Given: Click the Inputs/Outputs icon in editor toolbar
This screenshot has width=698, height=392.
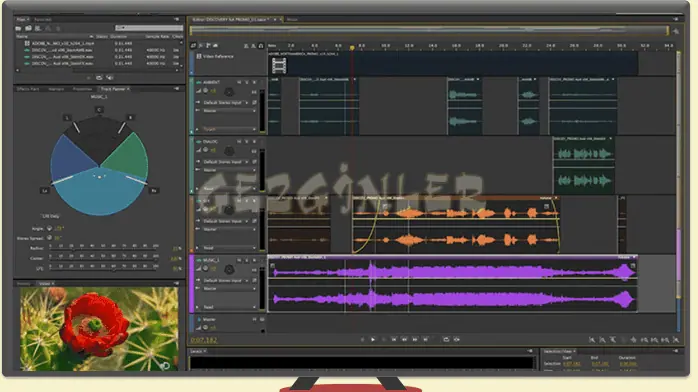Looking at the screenshot, I should click(193, 45).
